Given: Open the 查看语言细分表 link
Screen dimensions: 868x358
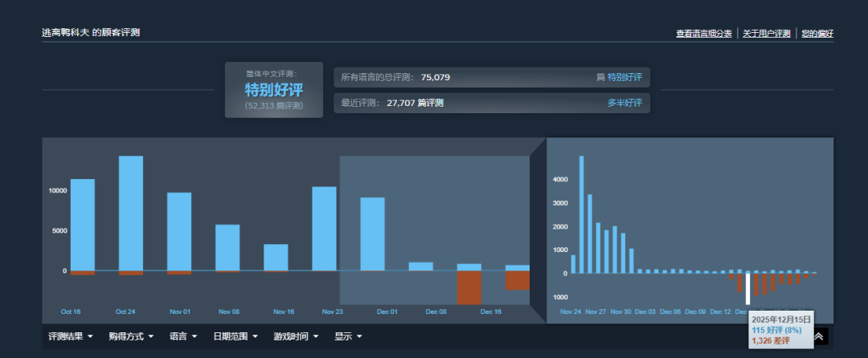Looking at the screenshot, I should (x=704, y=34).
